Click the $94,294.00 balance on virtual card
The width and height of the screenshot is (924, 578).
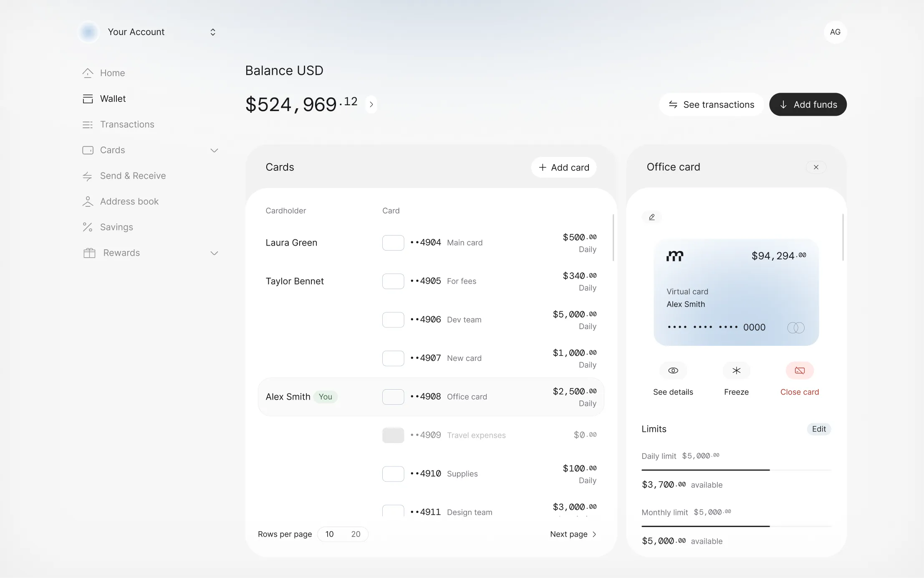tap(779, 256)
